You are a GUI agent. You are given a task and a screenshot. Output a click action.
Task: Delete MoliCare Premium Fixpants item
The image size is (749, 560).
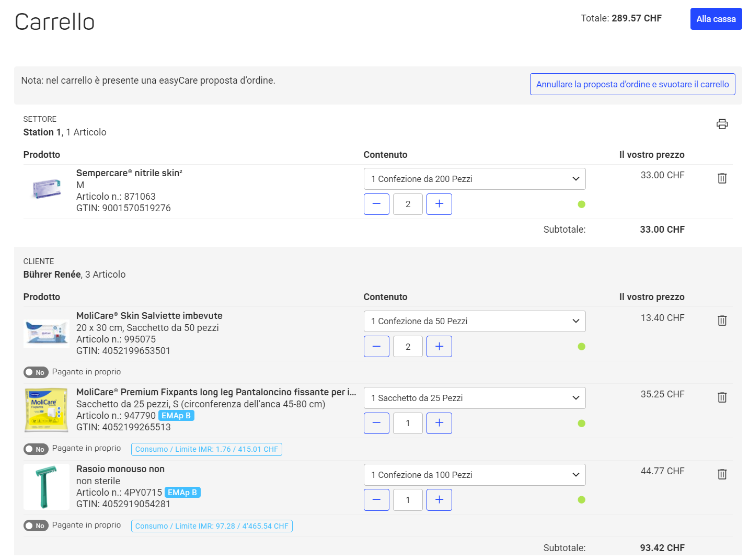[x=722, y=397]
